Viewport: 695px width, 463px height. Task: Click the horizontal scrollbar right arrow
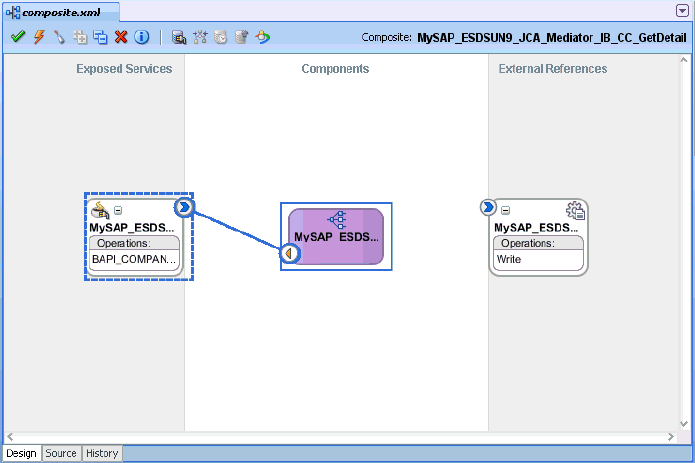(x=671, y=437)
